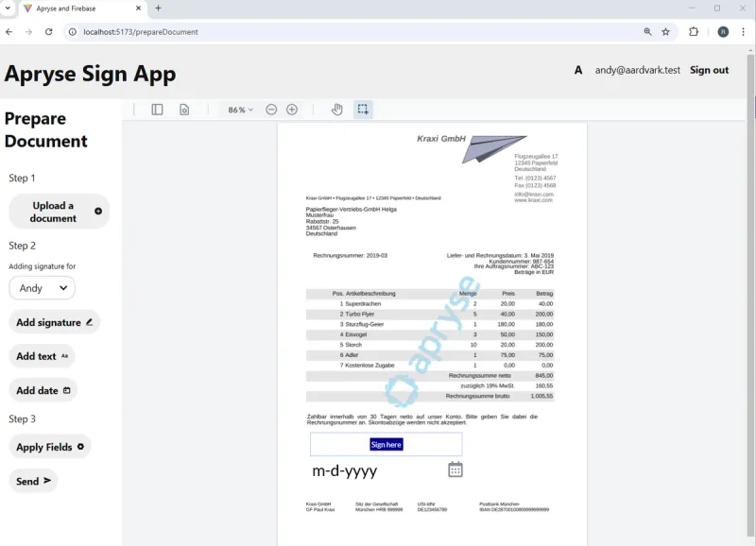Open a new browser tab

point(158,9)
